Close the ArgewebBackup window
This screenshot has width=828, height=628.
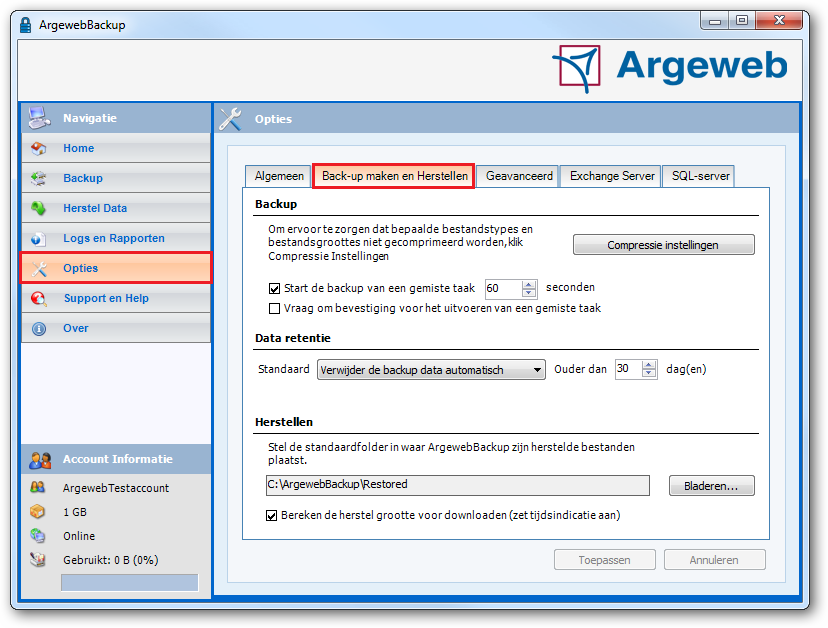[x=778, y=21]
